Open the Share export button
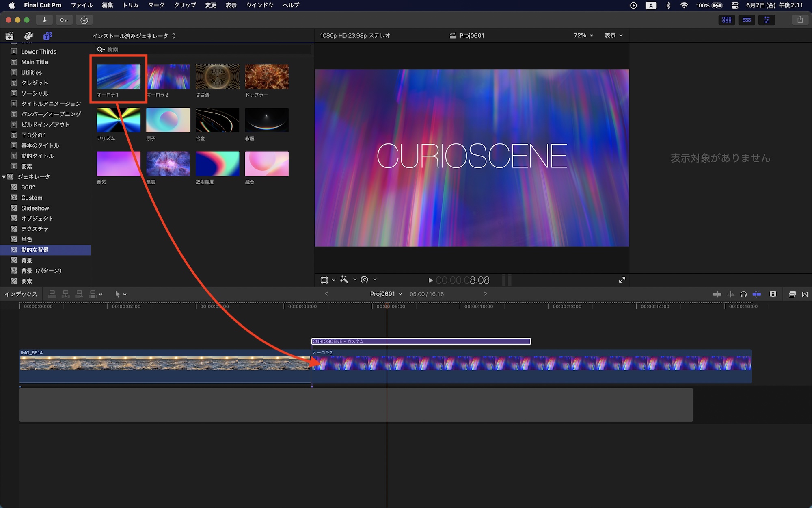 pyautogui.click(x=800, y=20)
